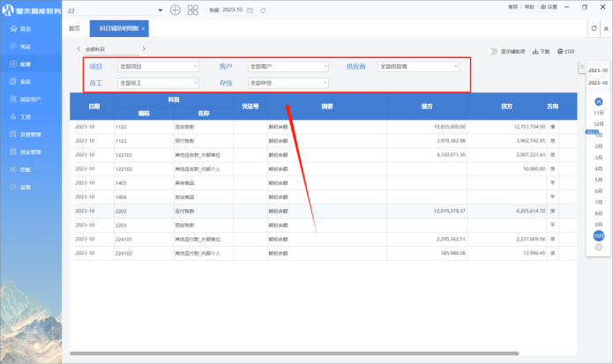The height and width of the screenshot is (364, 613).
Task: Toggle the 显示辅助项 switch
Action: coord(491,52)
